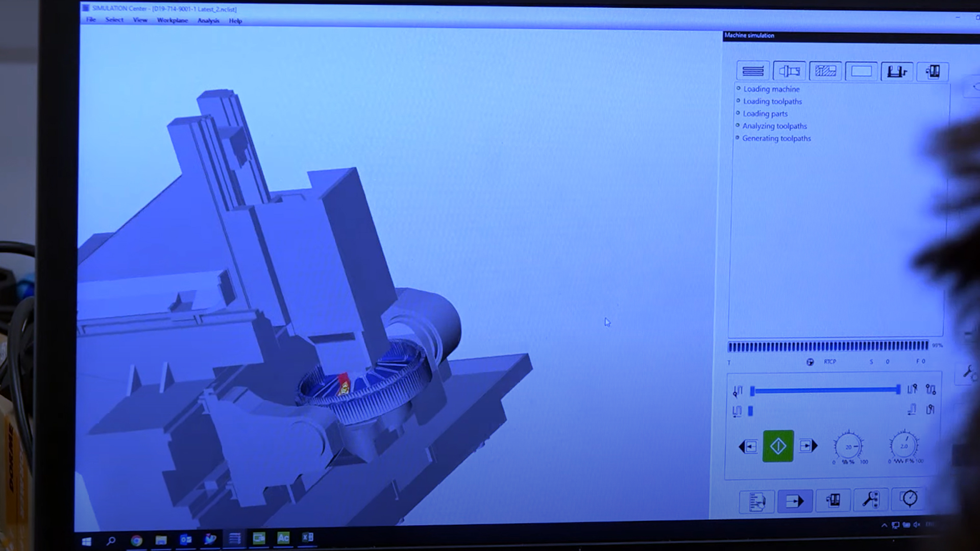Step forward in the simulation
980x551 pixels.
tap(808, 446)
